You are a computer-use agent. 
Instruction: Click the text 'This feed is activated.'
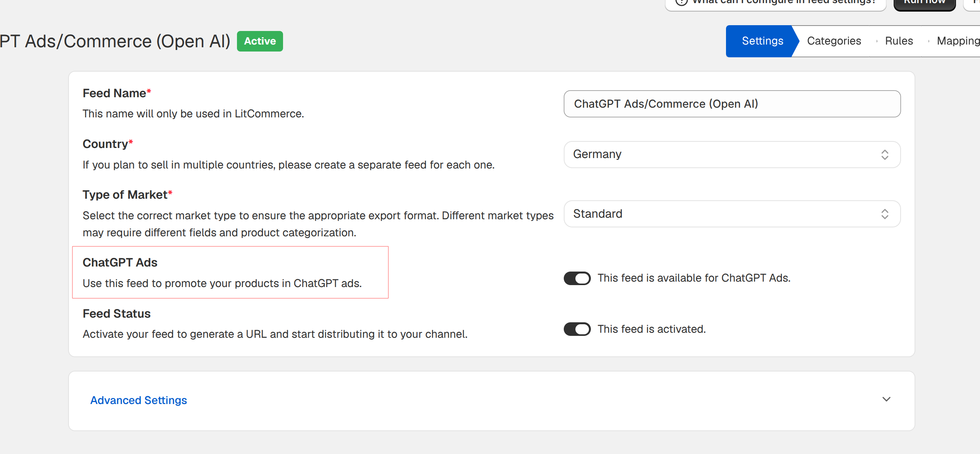[x=652, y=329]
